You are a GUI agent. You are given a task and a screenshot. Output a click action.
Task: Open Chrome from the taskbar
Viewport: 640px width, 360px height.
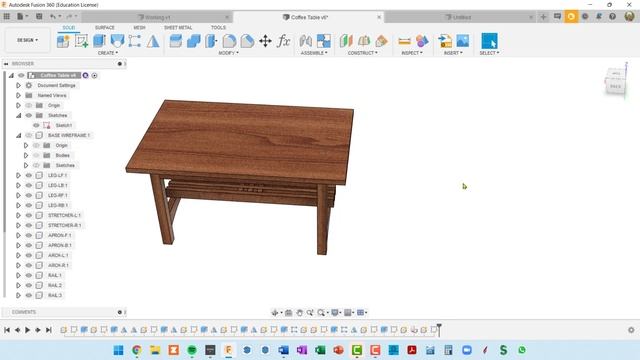click(137, 350)
